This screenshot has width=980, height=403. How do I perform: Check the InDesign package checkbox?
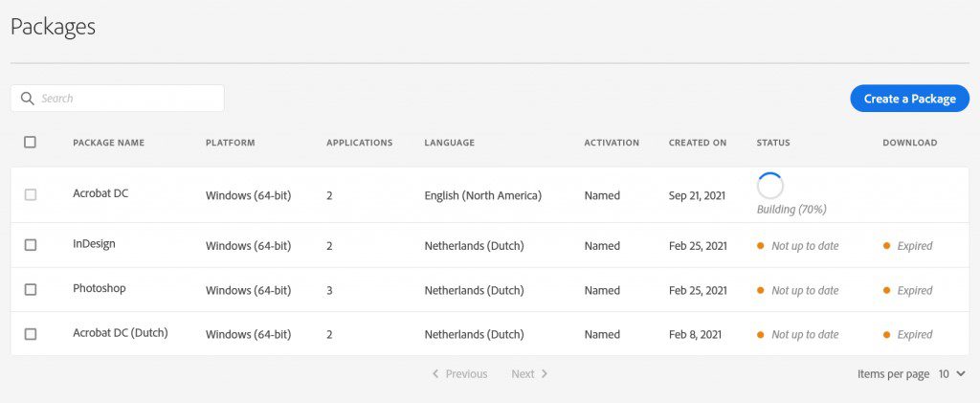tap(31, 245)
